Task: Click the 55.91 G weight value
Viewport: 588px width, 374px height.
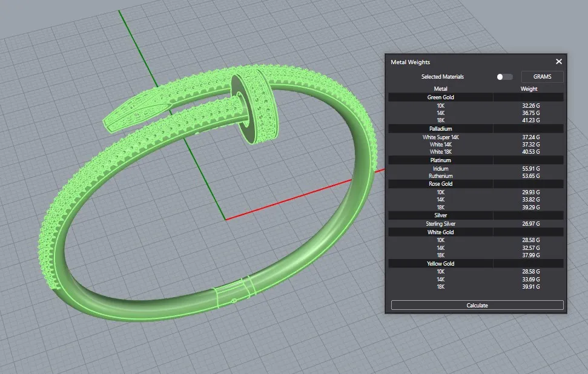Action: click(x=531, y=169)
